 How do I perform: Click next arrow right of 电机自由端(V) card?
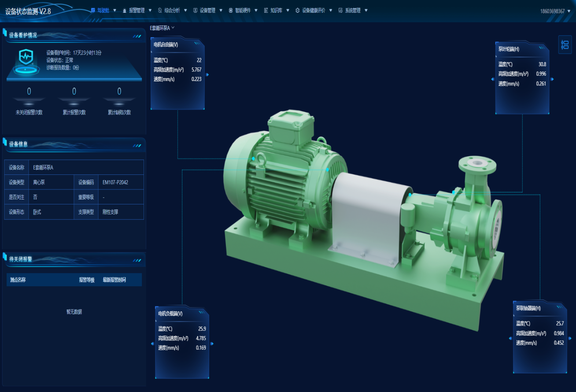click(207, 75)
